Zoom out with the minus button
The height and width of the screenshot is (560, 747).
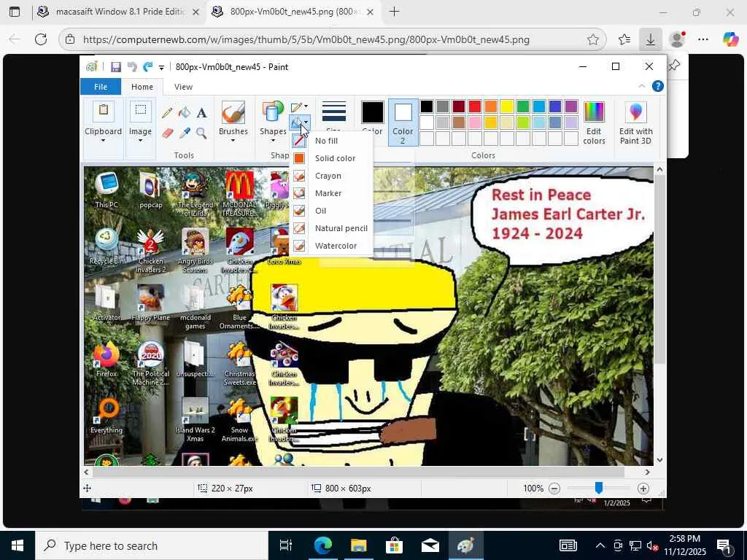coord(554,489)
